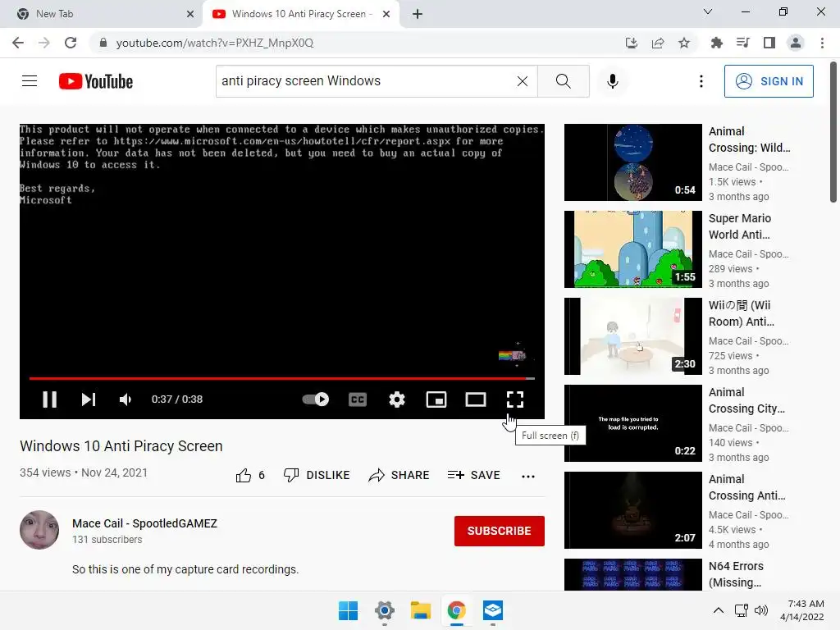Click the DISLIKE button
This screenshot has height=630, width=840.
click(x=317, y=475)
